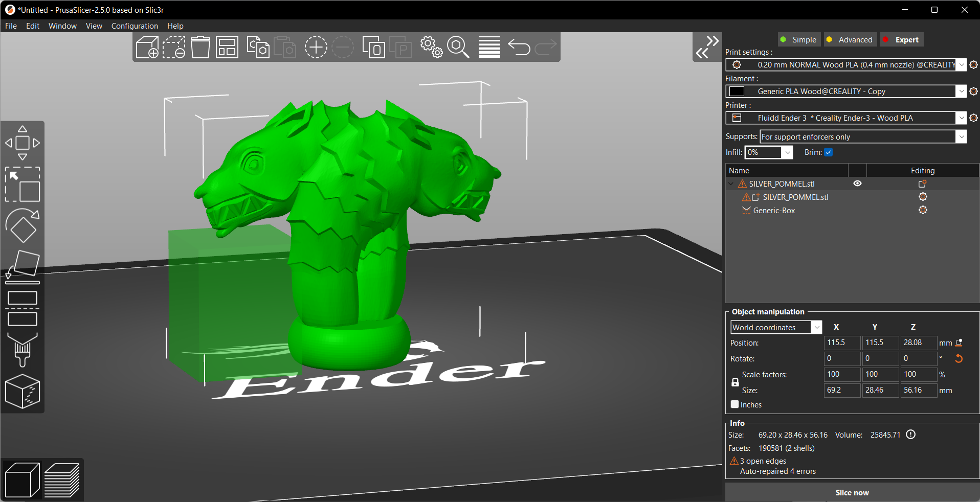Click the Add instance plus icon
This screenshot has height=502, width=980.
click(316, 47)
